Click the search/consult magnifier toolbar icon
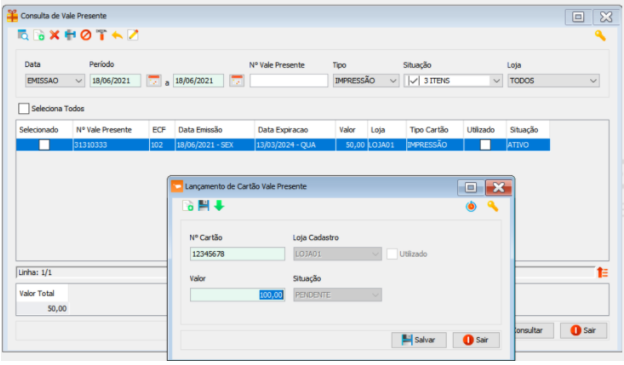Screen dimensions: 624x365 23,35
